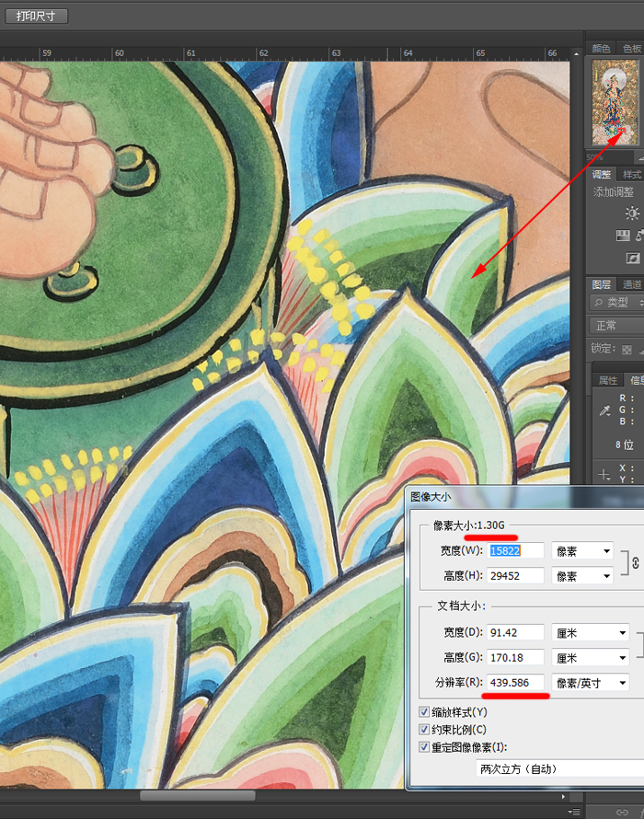Screen dimensions: 644x819
Task: Switch to the 颜色 panel tab
Action: [601, 49]
